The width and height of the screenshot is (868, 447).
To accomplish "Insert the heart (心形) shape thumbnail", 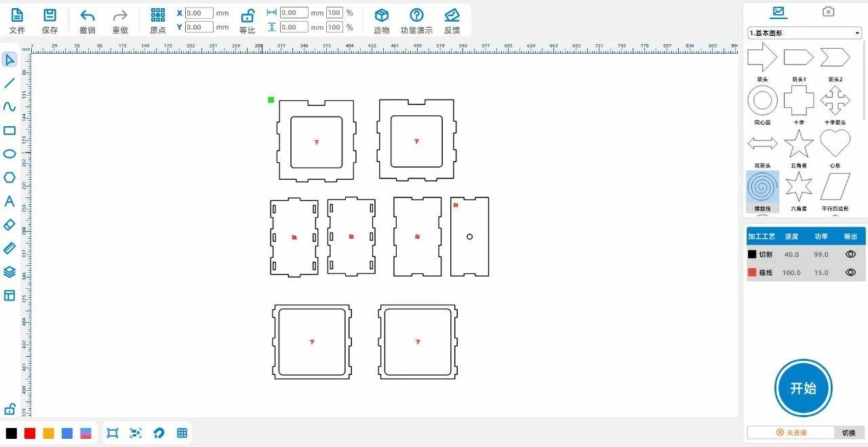I will click(835, 144).
